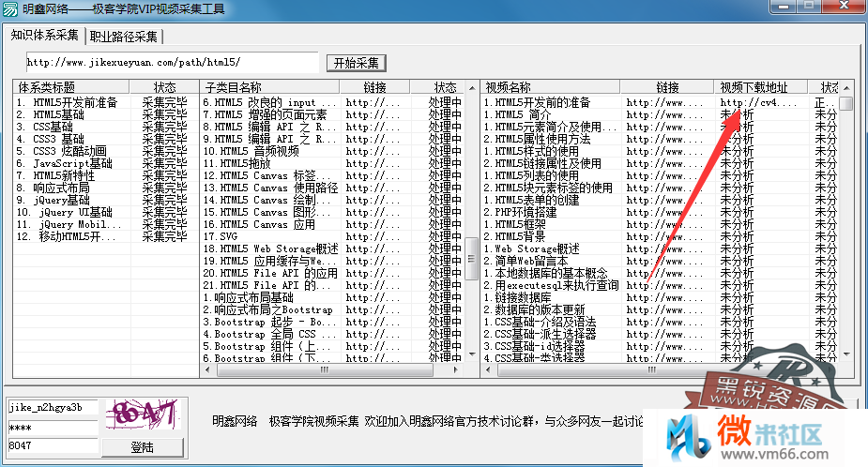
Task: Click down arrow of video list scrollbar
Action: (846, 354)
